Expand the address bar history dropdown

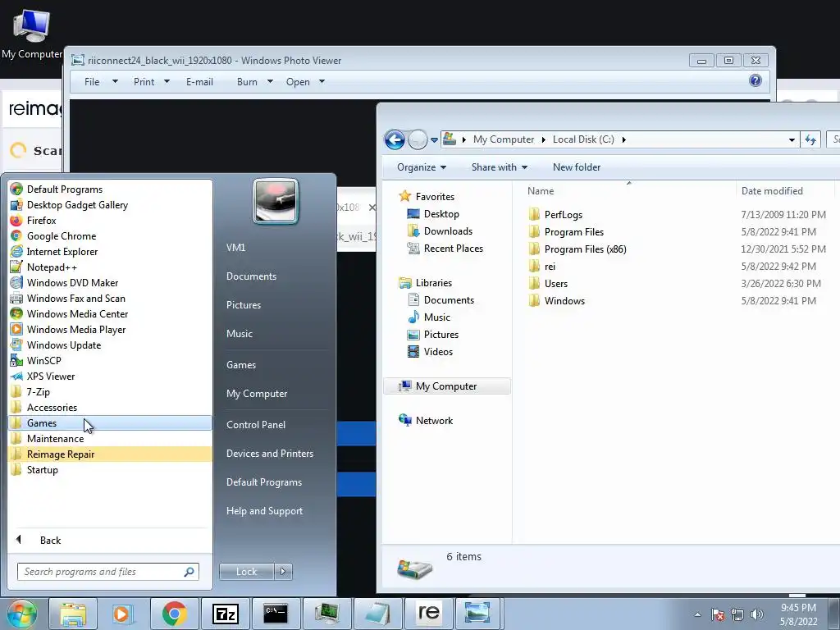[x=792, y=139]
